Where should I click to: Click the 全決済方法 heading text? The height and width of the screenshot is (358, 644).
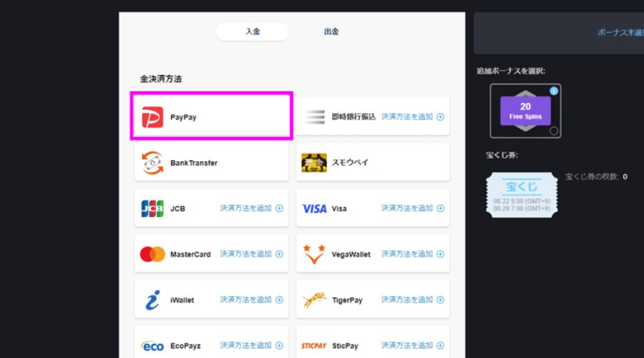pos(160,79)
